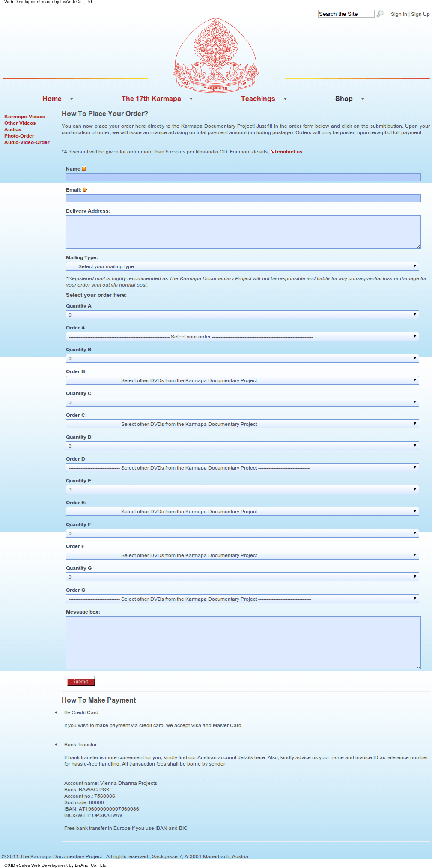
Task: Click the 'How To Make Payment' heading
Action: [98, 700]
